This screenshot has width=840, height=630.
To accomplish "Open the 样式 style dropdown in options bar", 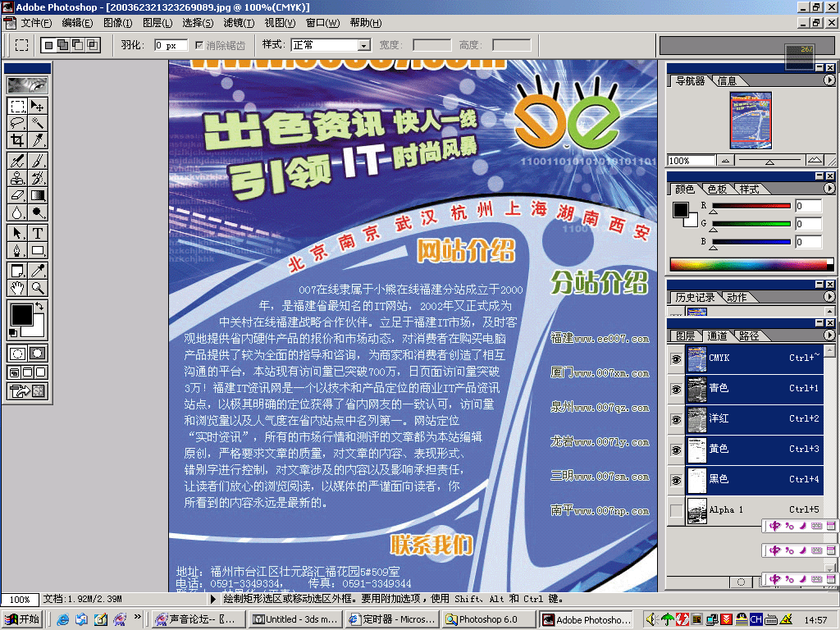I will pyautogui.click(x=364, y=45).
